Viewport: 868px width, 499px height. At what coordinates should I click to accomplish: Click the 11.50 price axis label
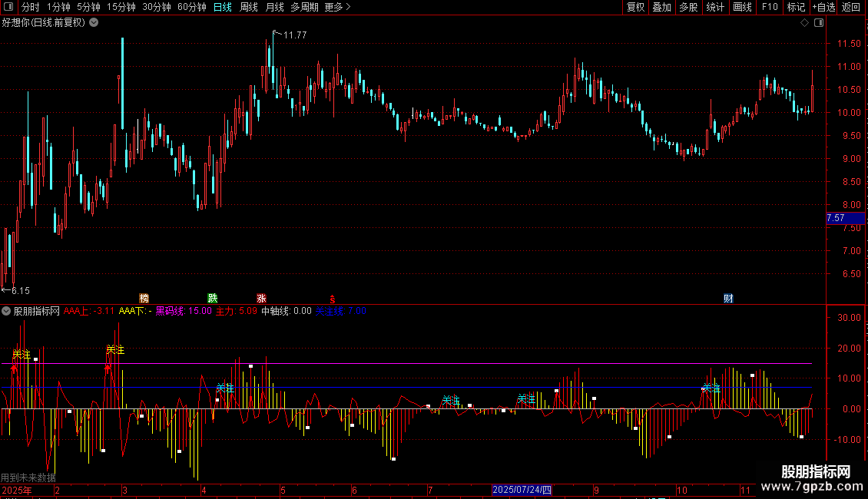[849, 43]
